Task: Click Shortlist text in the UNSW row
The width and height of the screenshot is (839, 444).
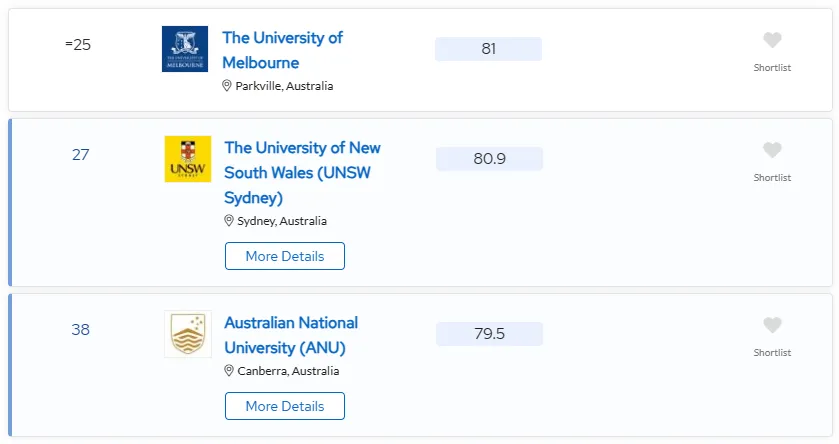Action: tap(772, 178)
